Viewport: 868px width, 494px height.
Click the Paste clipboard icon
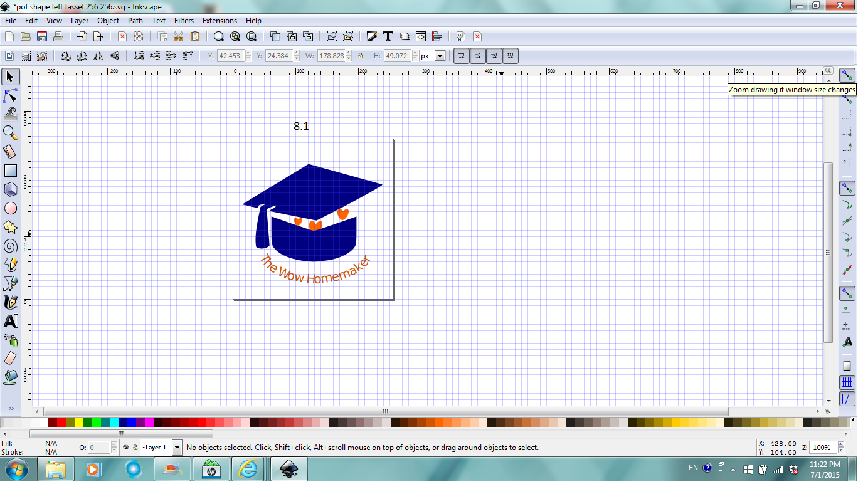pyautogui.click(x=195, y=36)
